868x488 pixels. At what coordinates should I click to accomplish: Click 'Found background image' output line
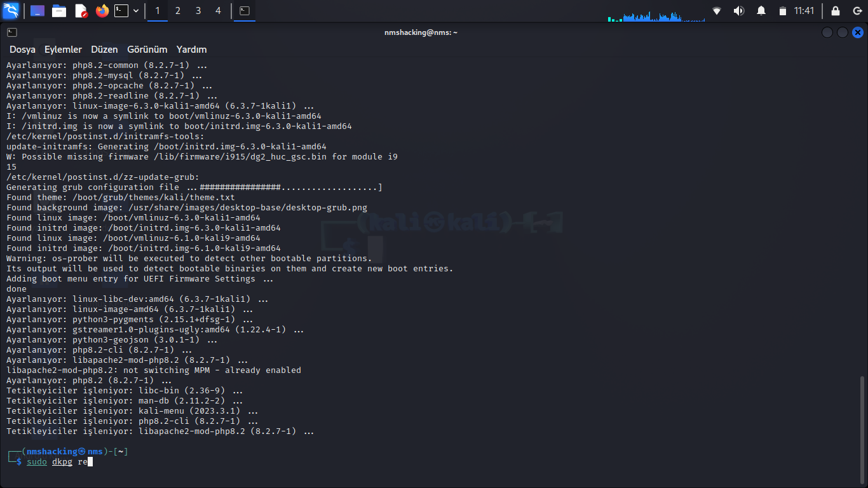point(187,208)
